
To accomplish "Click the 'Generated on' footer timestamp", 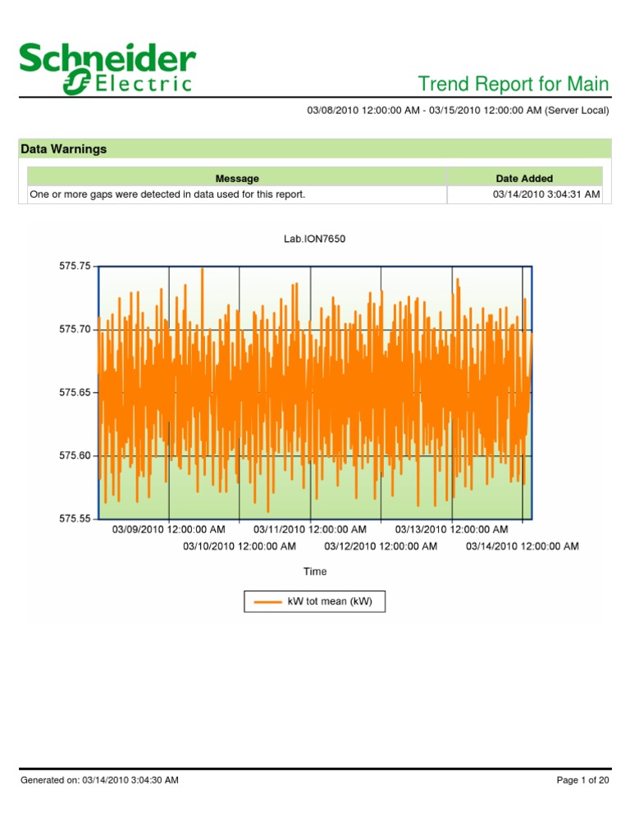I will [x=99, y=780].
